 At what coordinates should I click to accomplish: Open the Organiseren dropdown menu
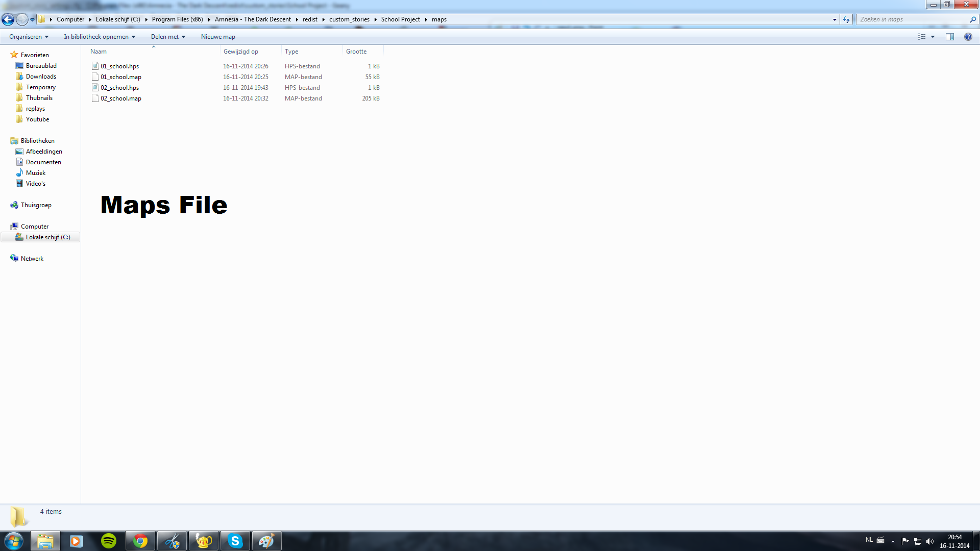[29, 37]
